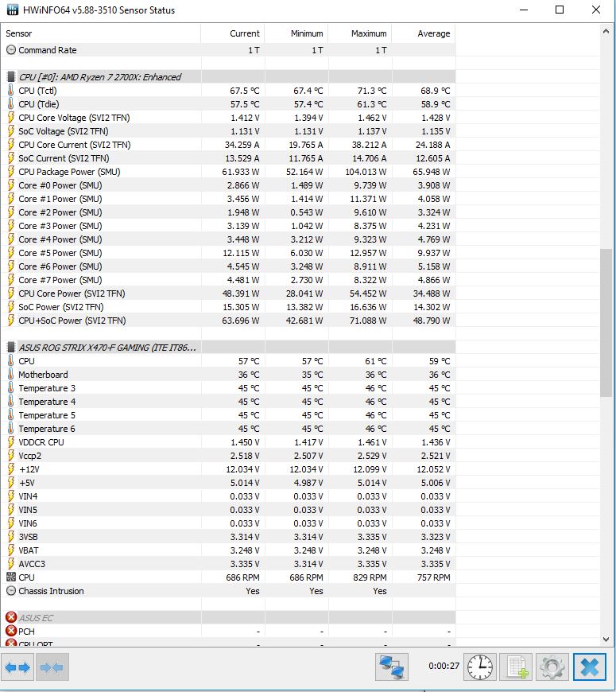Click the red X icon beside ASUS EC

(x=11, y=618)
